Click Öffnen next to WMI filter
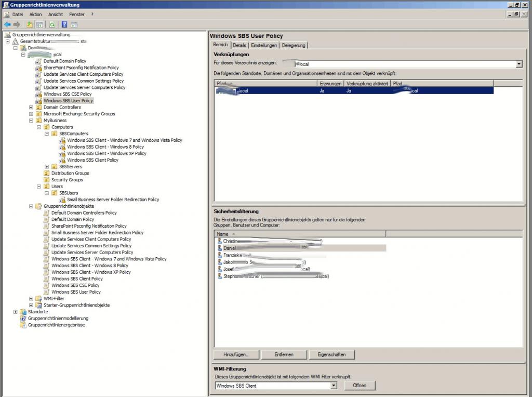Screen dimensions: 532x397 (x=360, y=386)
